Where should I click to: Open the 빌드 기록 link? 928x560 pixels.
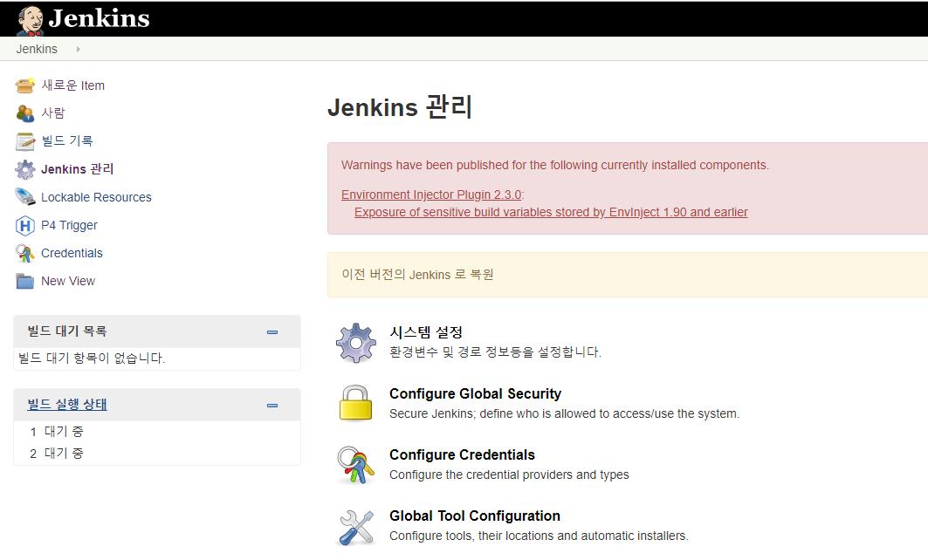coord(67,140)
